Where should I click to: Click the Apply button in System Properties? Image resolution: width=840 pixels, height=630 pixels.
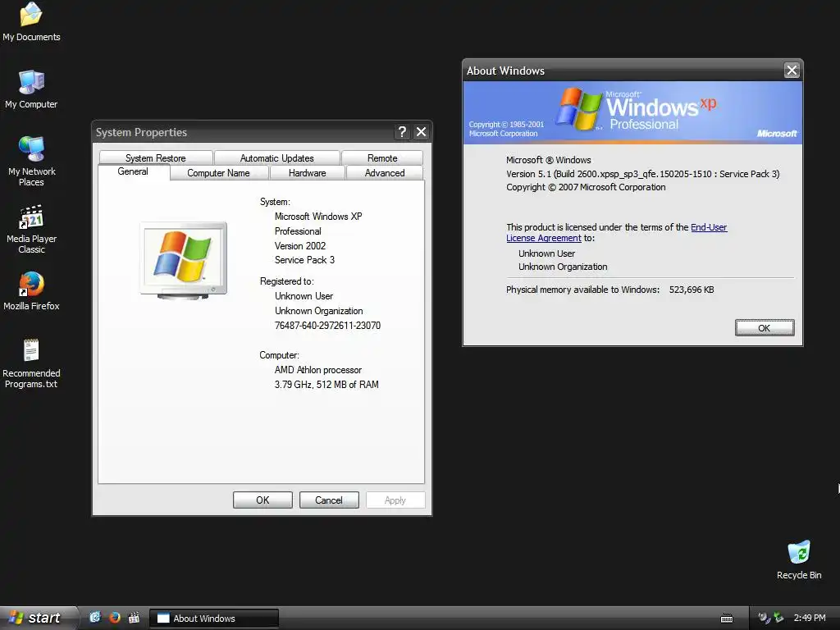point(395,500)
